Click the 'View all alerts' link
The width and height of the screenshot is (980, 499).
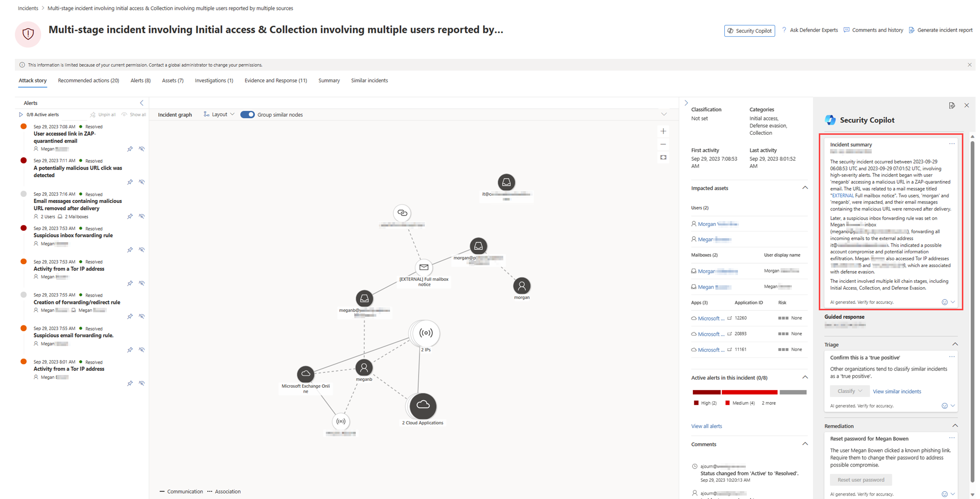[x=706, y=426]
